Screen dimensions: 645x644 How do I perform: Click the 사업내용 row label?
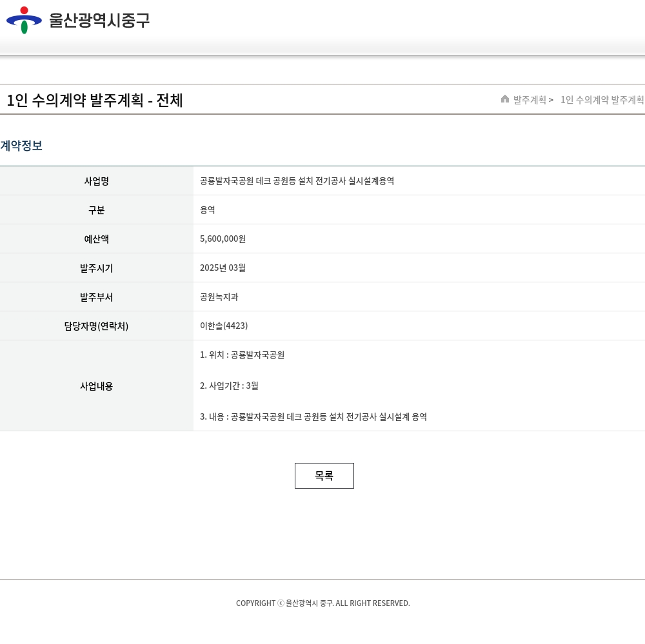pyautogui.click(x=97, y=386)
